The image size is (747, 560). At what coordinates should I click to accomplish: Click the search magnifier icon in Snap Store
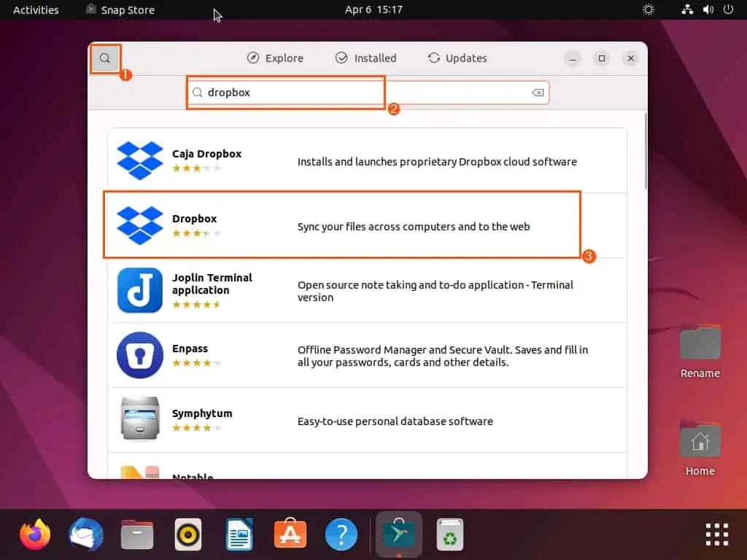coord(105,58)
